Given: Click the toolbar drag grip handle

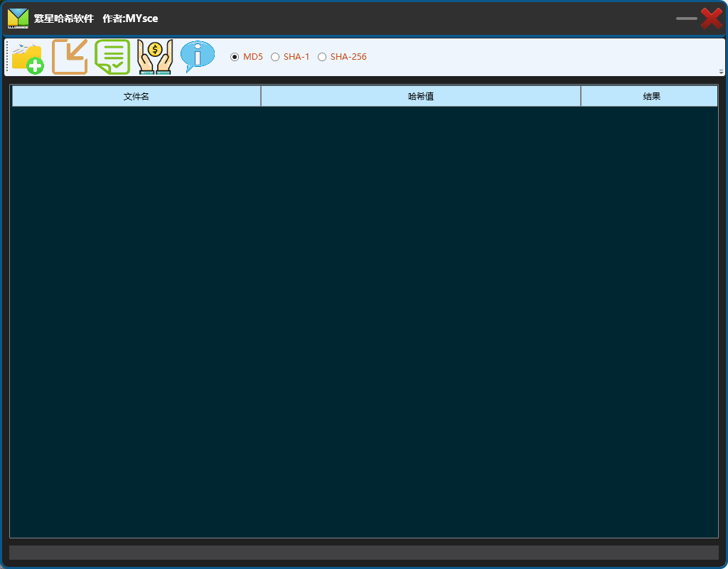Looking at the screenshot, I should click(7, 57).
